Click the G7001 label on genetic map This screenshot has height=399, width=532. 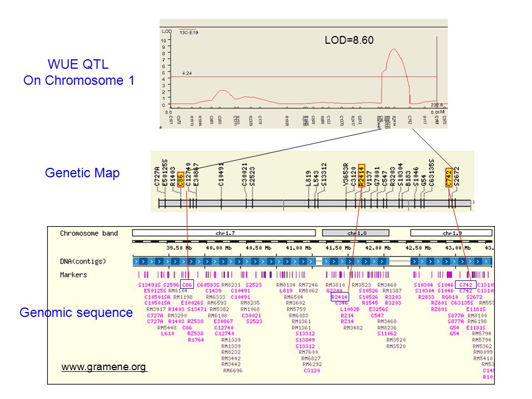tap(377, 176)
